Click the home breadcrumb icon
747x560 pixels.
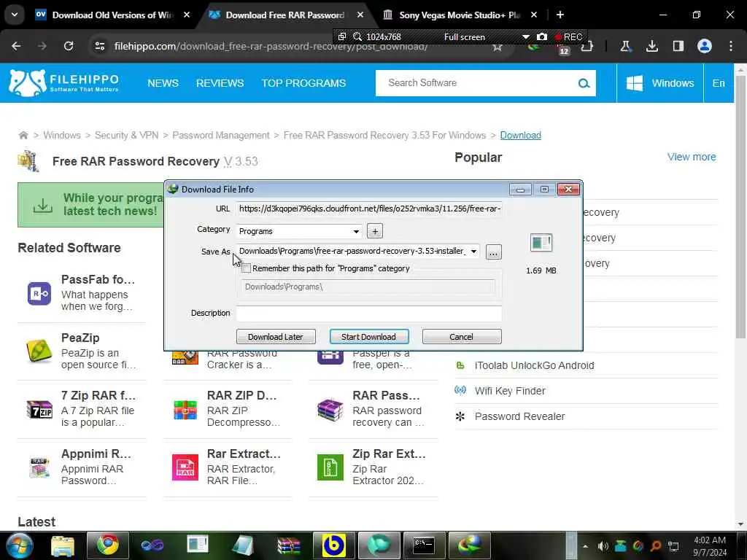[23, 135]
